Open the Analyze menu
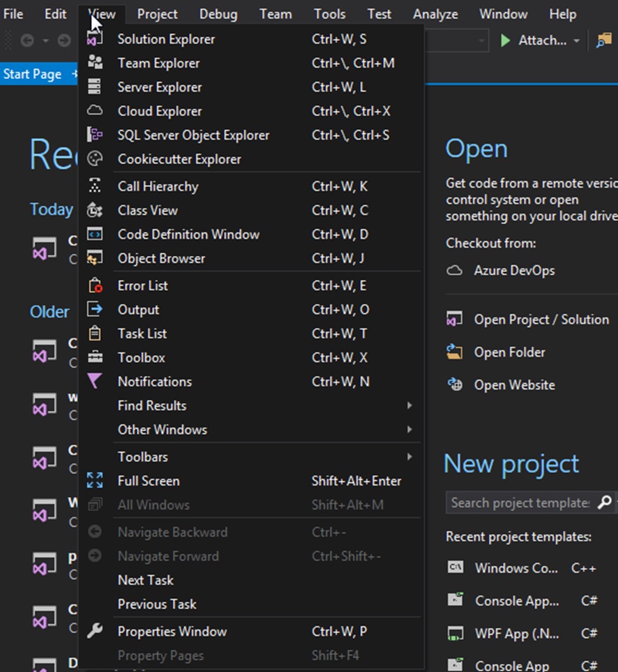 pyautogui.click(x=435, y=14)
